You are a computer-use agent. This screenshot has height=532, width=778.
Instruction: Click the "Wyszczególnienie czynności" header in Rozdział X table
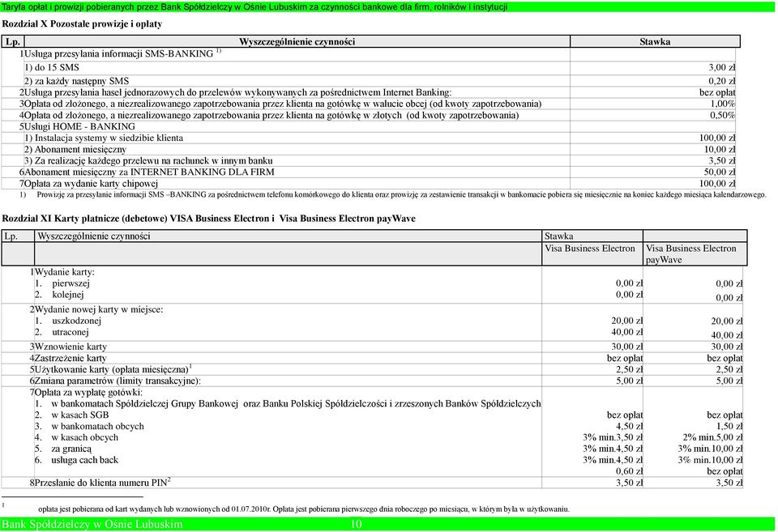click(x=297, y=41)
